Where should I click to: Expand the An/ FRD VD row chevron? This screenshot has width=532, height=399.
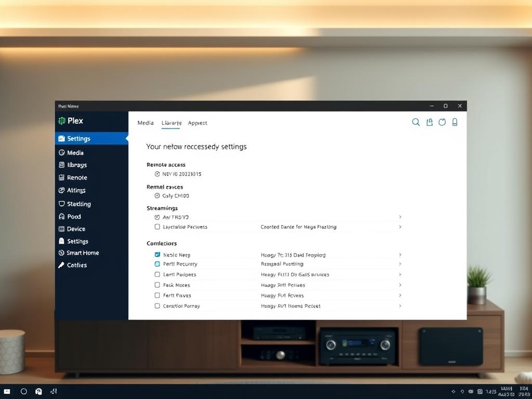401,217
